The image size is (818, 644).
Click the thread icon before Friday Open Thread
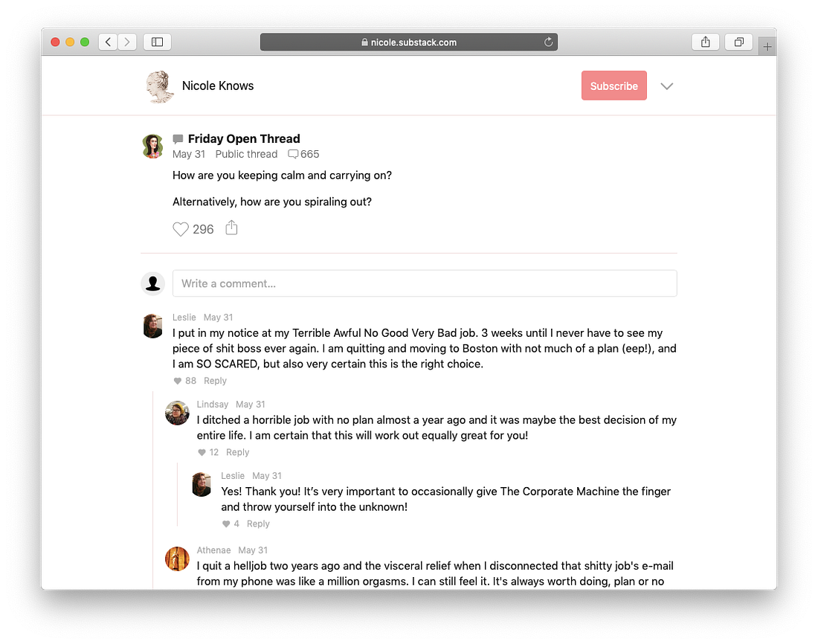tap(178, 139)
